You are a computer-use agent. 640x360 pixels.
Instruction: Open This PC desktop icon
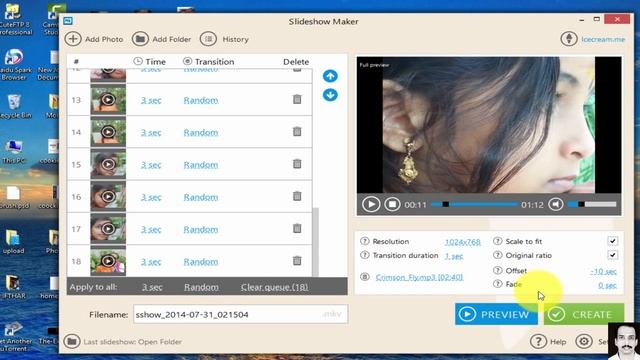(x=14, y=151)
